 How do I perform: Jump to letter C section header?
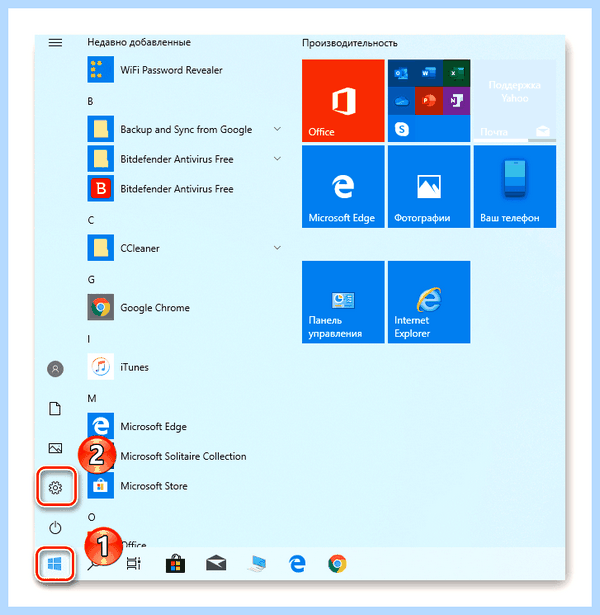[91, 220]
